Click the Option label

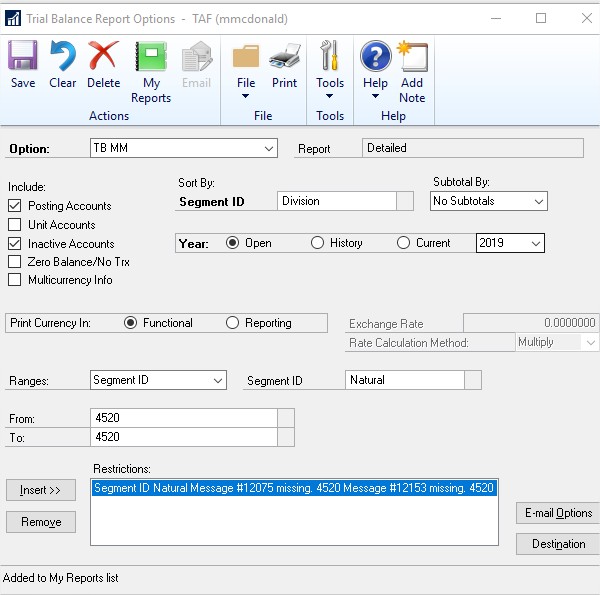[x=29, y=149]
